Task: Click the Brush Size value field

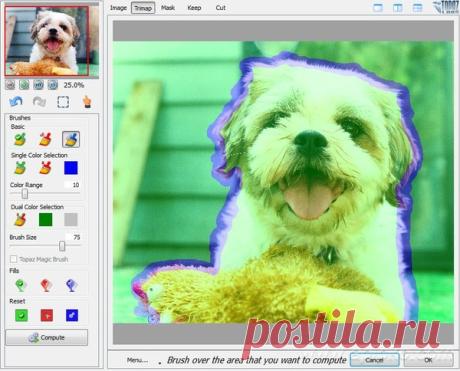Action: click(73, 237)
